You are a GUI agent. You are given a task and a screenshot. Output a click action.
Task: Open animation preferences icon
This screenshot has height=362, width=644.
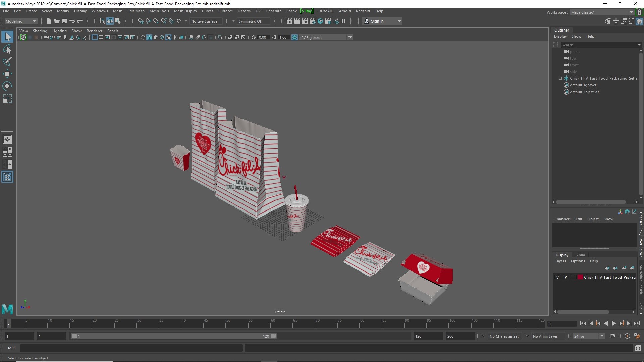tap(637, 336)
